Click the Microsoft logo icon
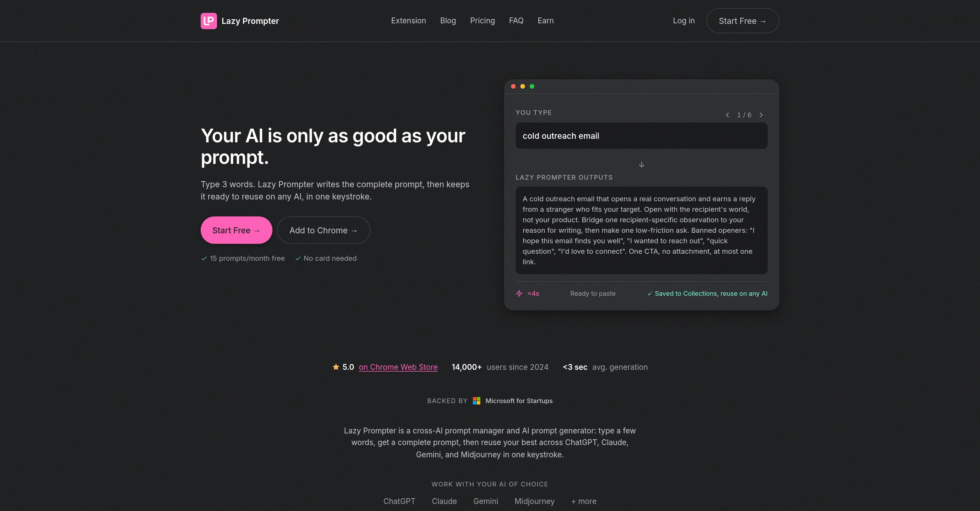Viewport: 980px width, 511px height. pyautogui.click(x=476, y=401)
